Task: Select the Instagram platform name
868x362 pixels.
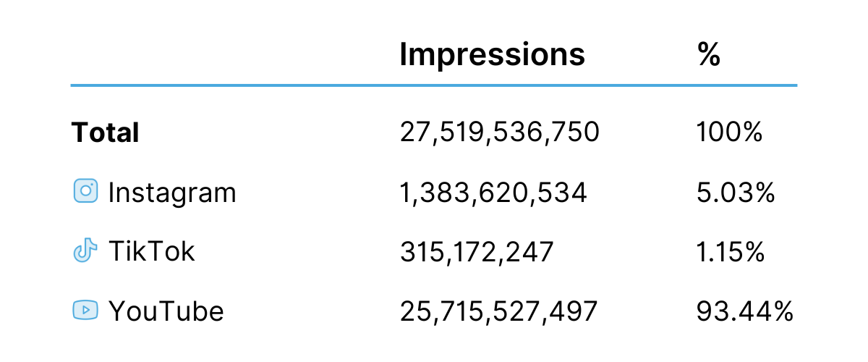Action: [172, 193]
